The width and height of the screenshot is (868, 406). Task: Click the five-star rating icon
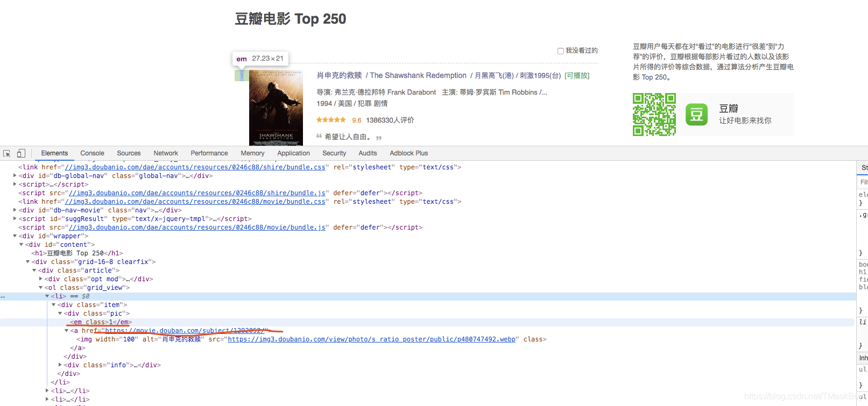tap(331, 120)
